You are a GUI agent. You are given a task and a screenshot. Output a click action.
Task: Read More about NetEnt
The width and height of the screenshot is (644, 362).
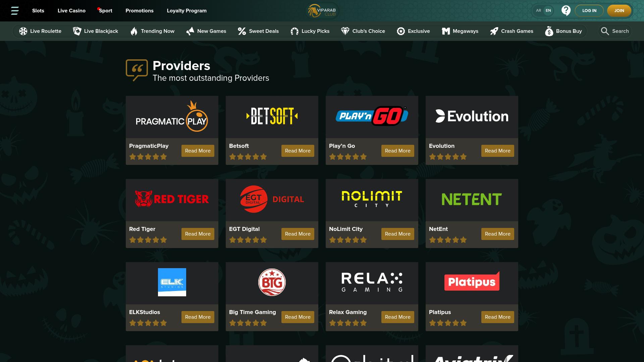[x=498, y=234]
